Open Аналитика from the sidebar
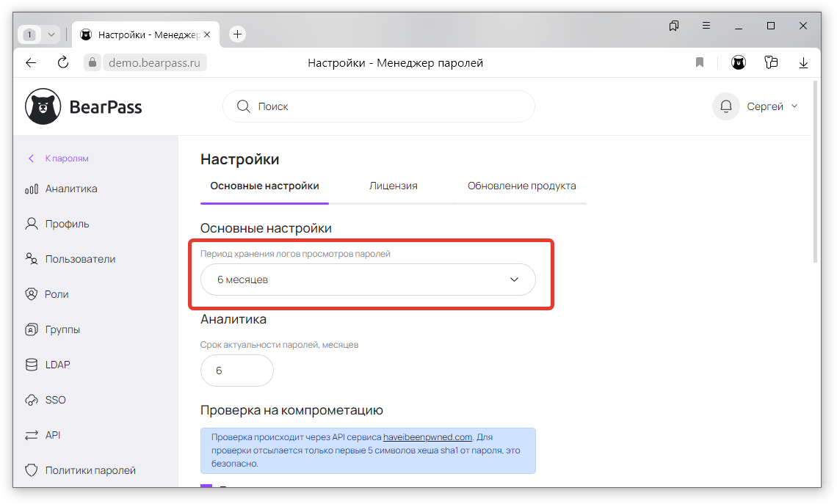 tap(70, 189)
